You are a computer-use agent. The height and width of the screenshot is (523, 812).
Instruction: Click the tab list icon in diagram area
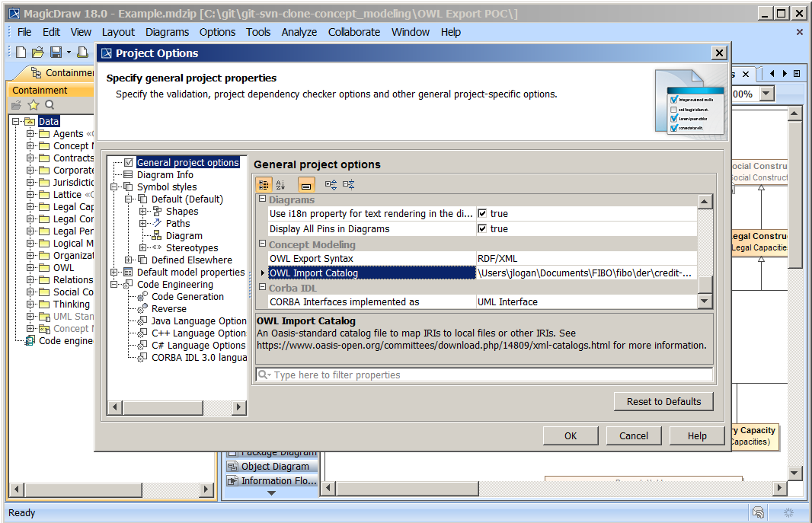point(797,74)
